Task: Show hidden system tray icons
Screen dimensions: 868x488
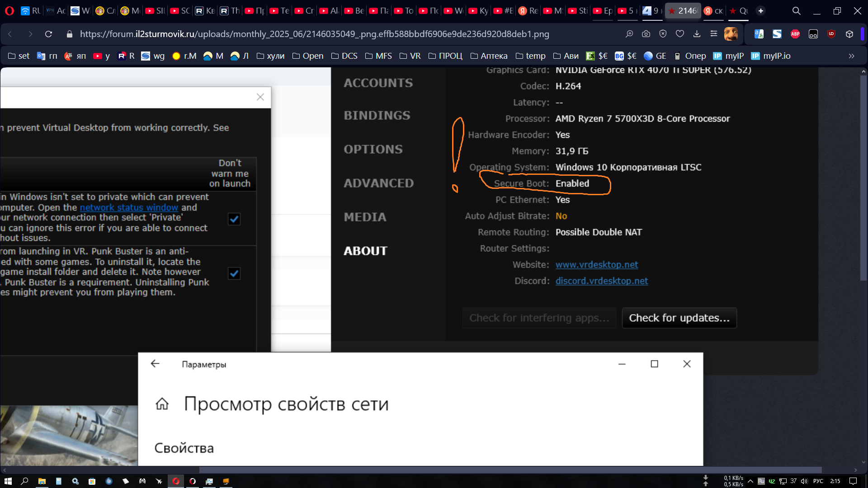Action: pyautogui.click(x=750, y=481)
